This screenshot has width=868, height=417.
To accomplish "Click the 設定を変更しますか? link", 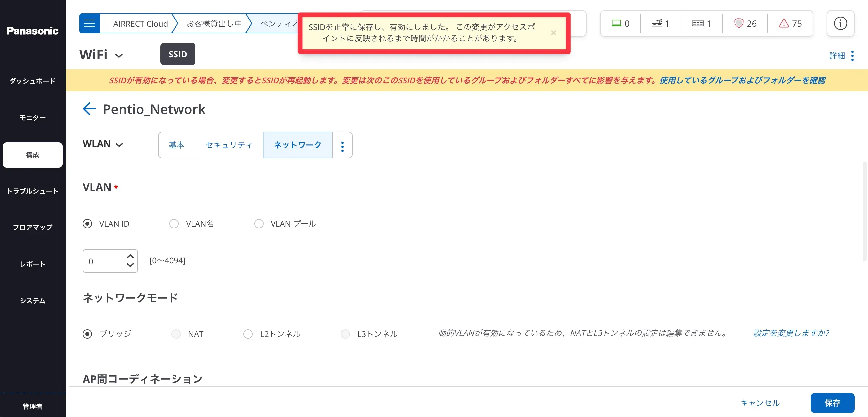I will click(x=791, y=333).
